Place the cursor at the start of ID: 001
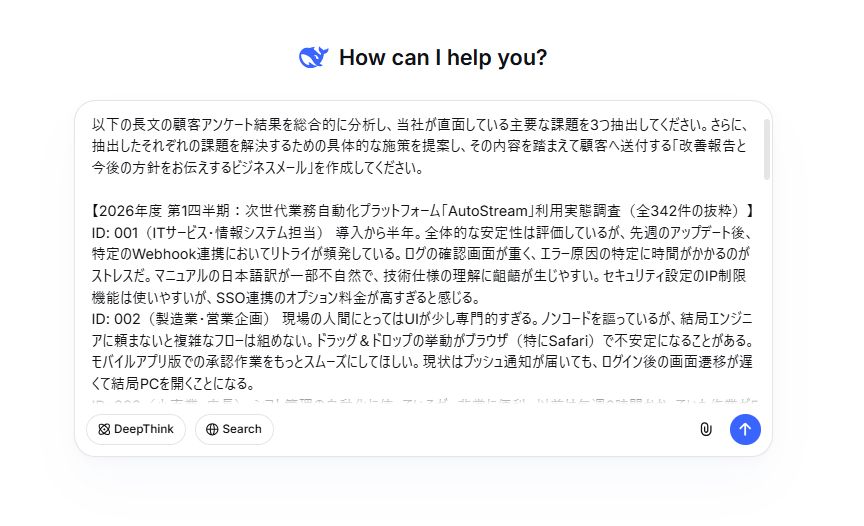Viewport: 864px width, 526px height. [x=93, y=233]
